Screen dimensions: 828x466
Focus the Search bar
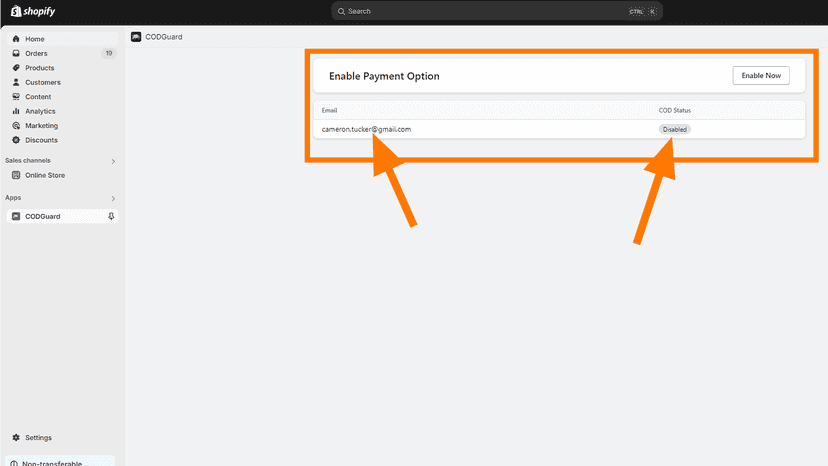click(496, 11)
